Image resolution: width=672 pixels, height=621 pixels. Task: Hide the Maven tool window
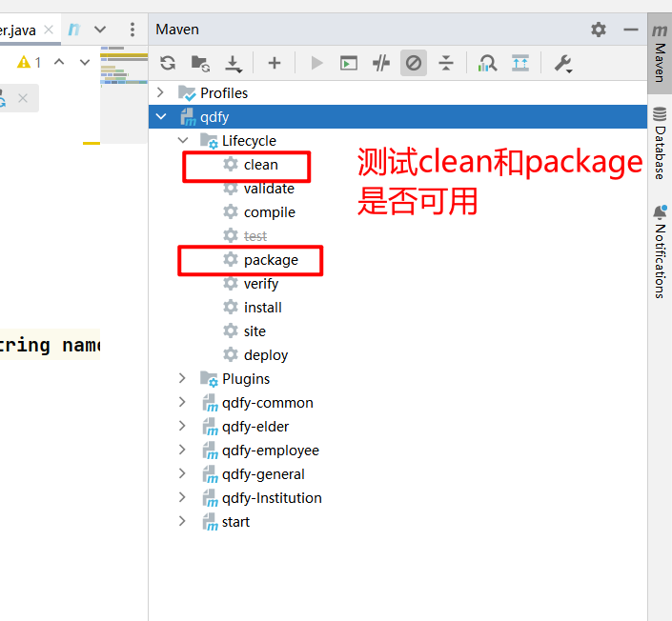[x=630, y=30]
